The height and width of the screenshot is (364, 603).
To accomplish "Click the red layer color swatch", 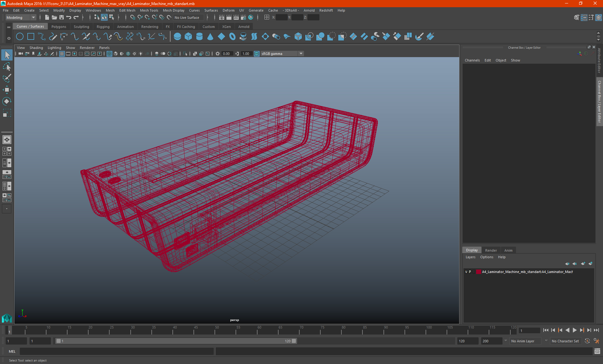I will (x=479, y=272).
